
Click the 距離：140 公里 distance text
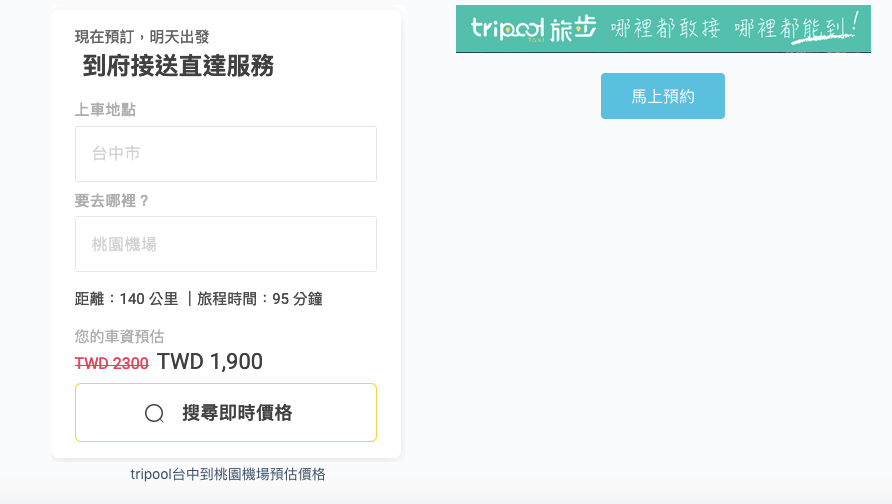tap(126, 299)
